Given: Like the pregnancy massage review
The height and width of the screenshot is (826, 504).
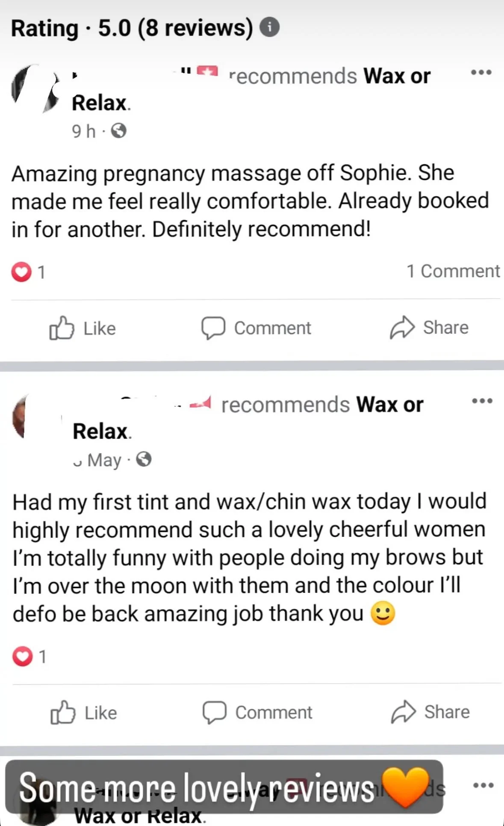Looking at the screenshot, I should (83, 328).
